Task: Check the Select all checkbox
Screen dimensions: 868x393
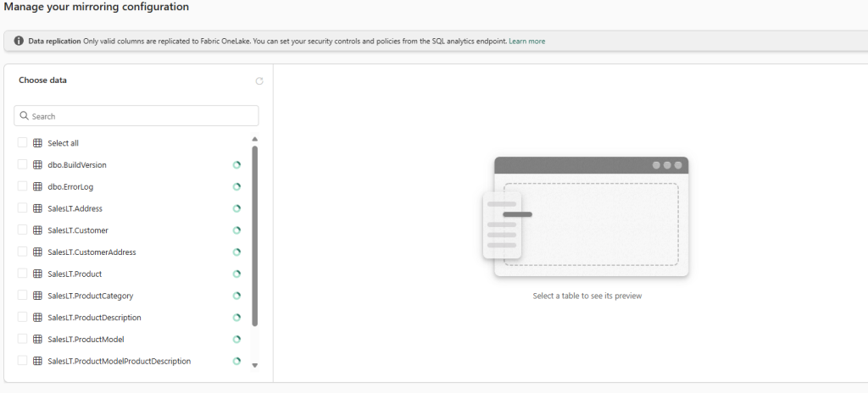Action: [22, 142]
